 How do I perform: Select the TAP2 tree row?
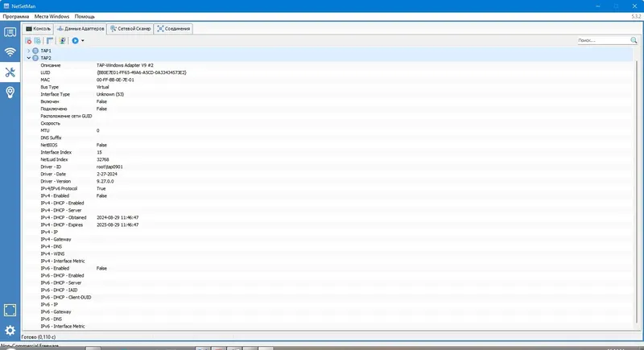328,58
